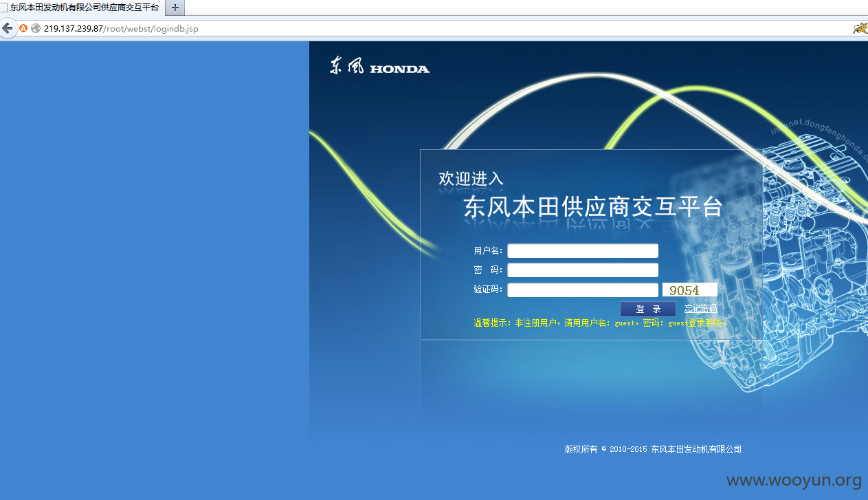The width and height of the screenshot is (868, 500).
Task: Click the browser back arrow button
Action: pos(8,29)
